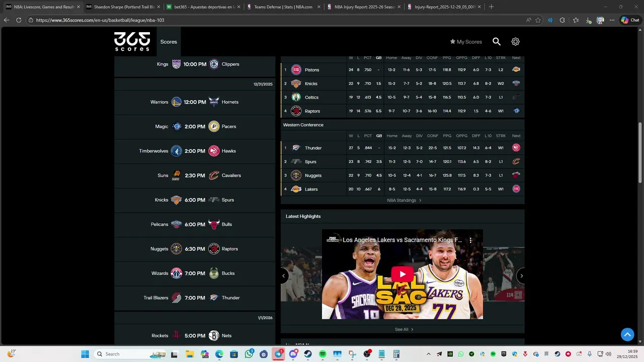
Task: Click the scroll-to-top blue arrow button
Action: [x=627, y=334]
